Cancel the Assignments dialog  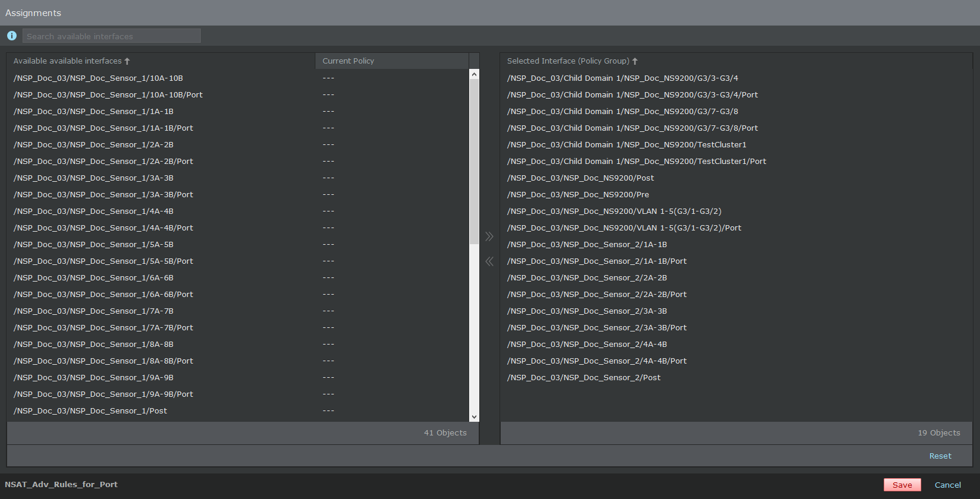[x=948, y=485]
